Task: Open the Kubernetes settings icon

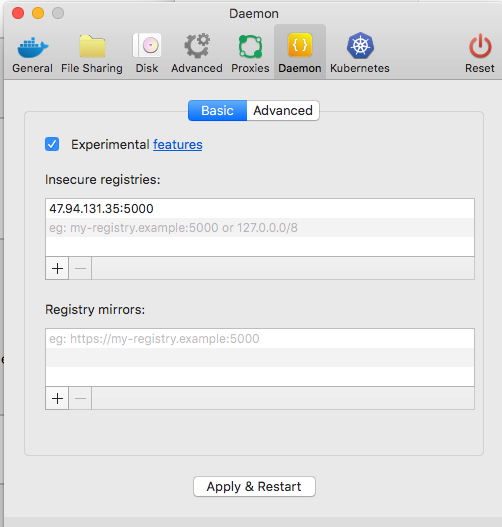Action: point(360,45)
